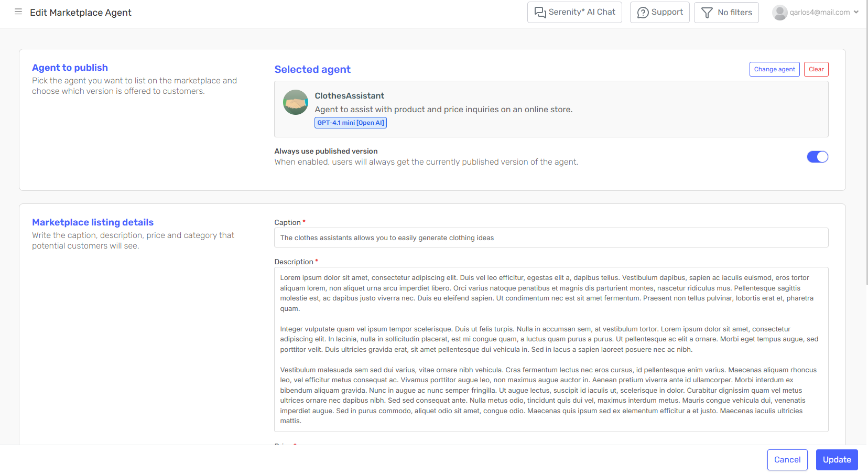
Task: Click the ClothesAssistant agent card
Action: [x=551, y=109]
